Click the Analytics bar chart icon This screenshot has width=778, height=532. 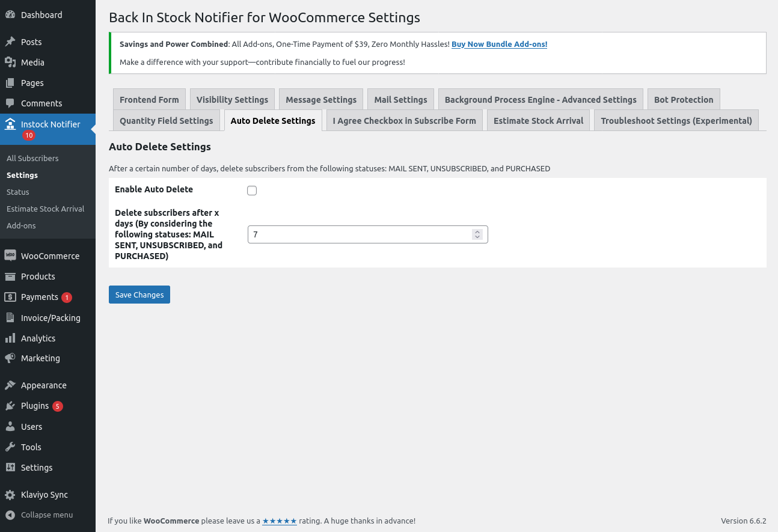pyautogui.click(x=10, y=338)
